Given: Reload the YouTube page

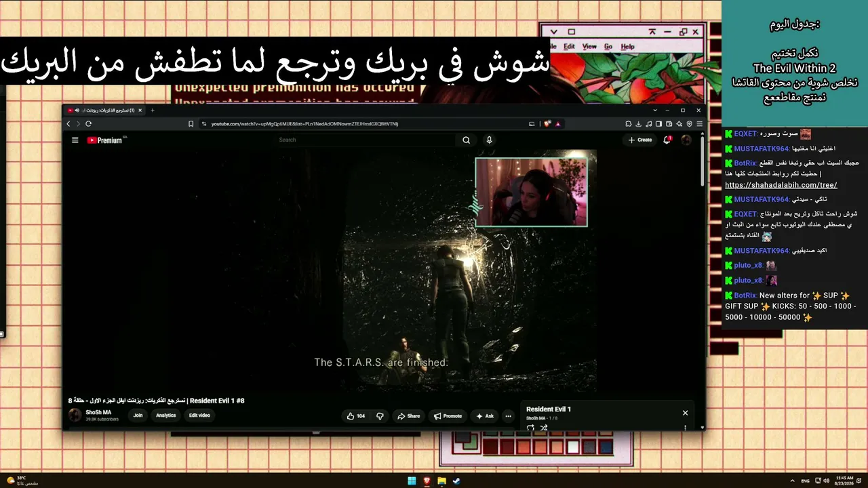Looking at the screenshot, I should (88, 124).
